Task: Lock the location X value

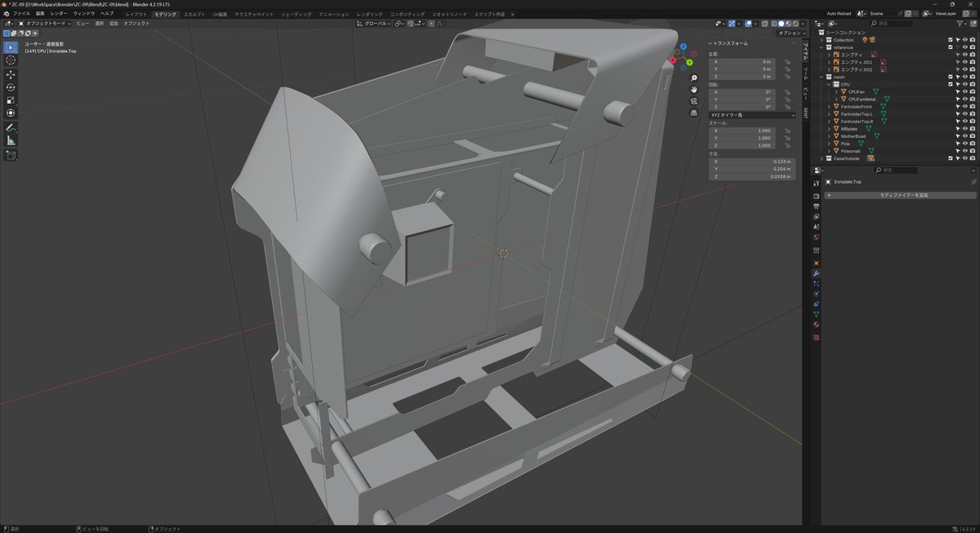Action: point(788,62)
